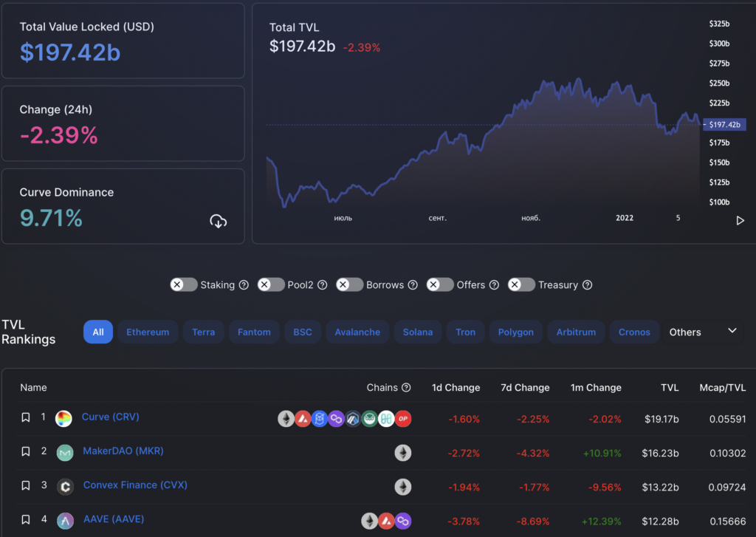Enable the Treasury toggle
The image size is (756, 537).
click(523, 284)
